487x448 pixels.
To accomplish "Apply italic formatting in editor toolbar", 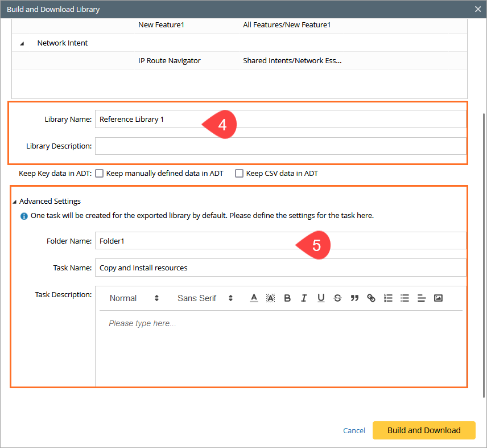I will [x=304, y=298].
